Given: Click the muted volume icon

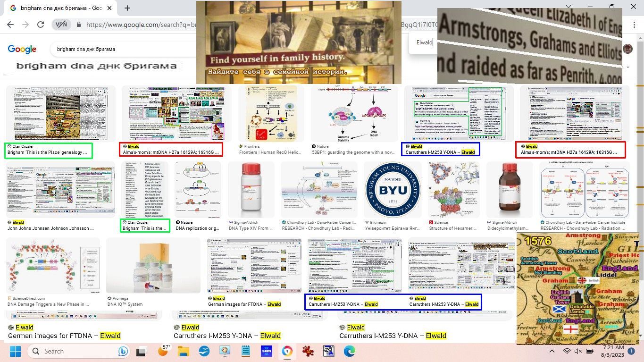Looking at the screenshot, I should tap(578, 351).
